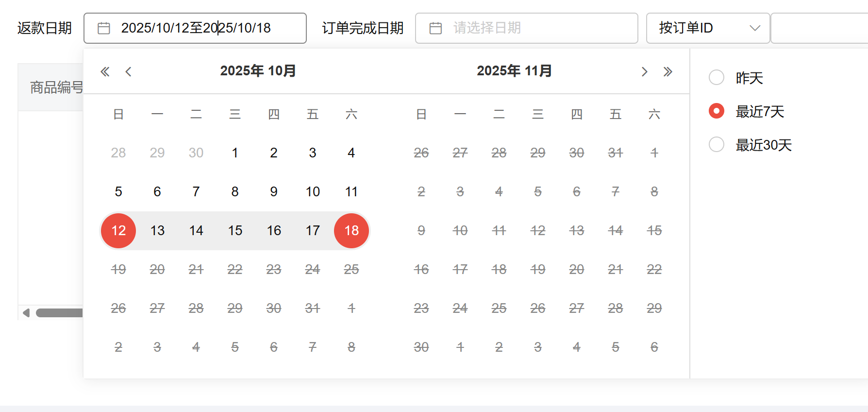The width and height of the screenshot is (868, 412).
Task: Open the 按订单ID dropdown
Action: (708, 28)
